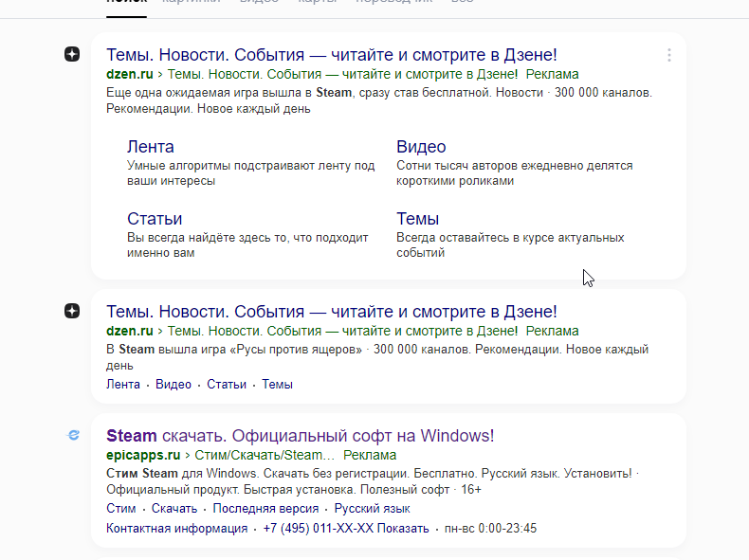The image size is (749, 560).
Task: Open the large "Видео" sitelink heading
Action: coord(421,147)
